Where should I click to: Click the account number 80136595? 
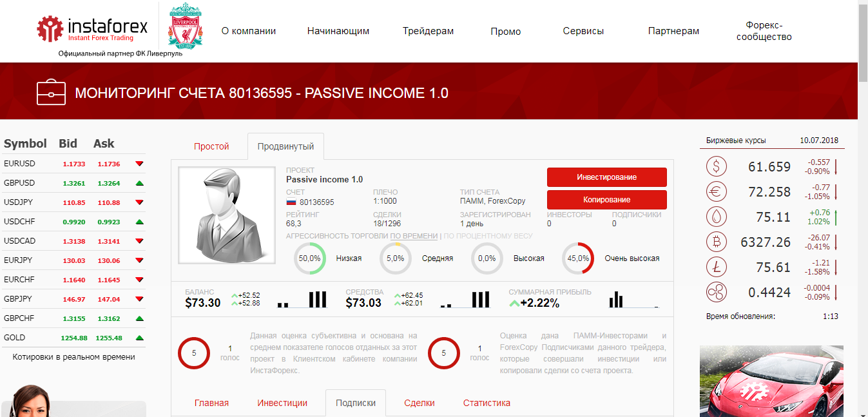pos(317,202)
